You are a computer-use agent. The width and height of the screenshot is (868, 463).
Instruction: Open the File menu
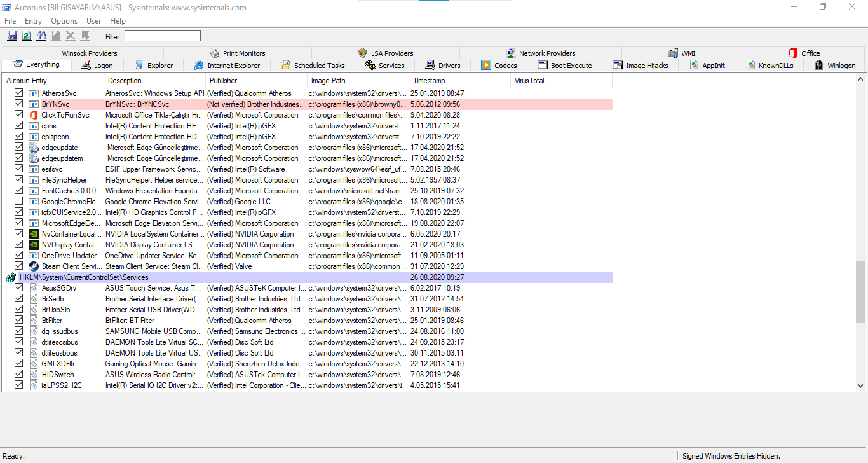pos(10,21)
